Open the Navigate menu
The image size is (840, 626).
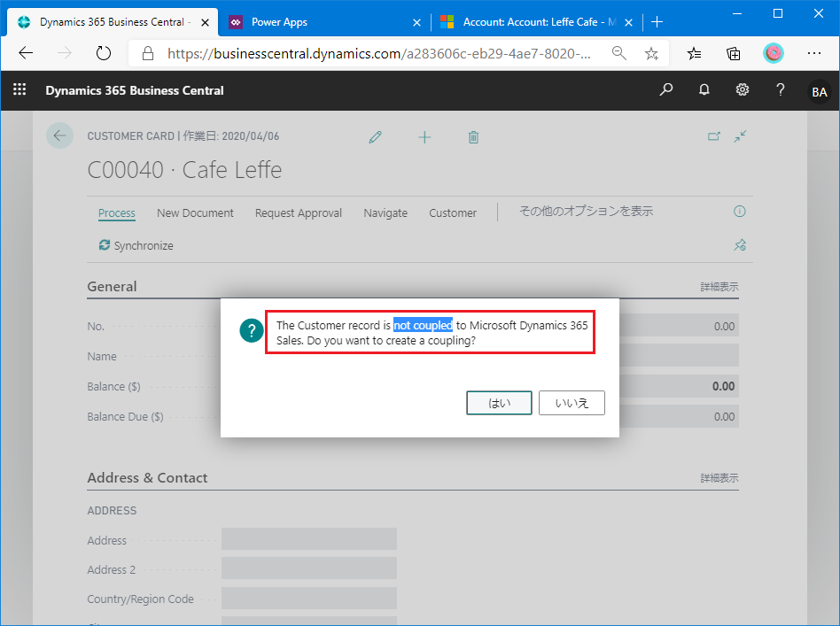click(385, 213)
